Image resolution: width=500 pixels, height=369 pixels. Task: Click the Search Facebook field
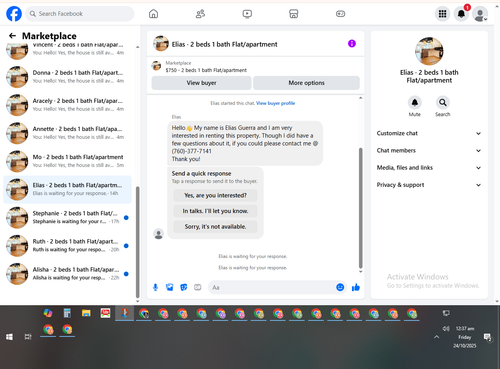[x=80, y=14]
